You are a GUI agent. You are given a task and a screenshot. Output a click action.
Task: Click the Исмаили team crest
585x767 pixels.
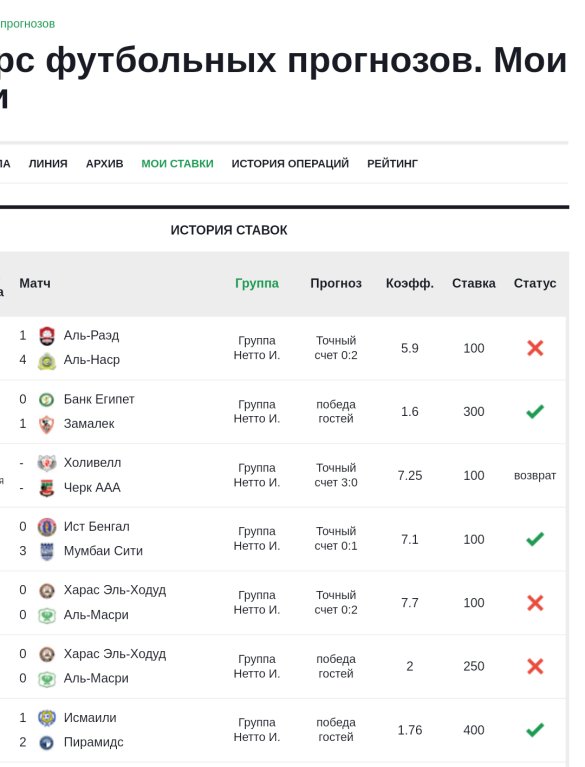point(46,718)
